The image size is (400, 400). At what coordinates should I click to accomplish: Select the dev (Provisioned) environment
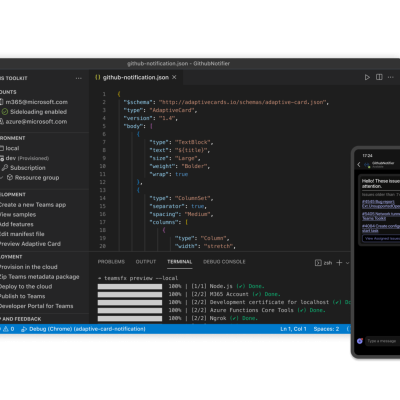(27, 158)
